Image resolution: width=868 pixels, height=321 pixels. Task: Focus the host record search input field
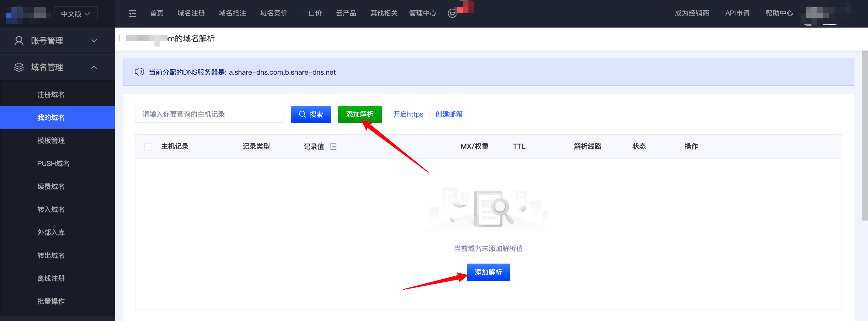click(209, 114)
